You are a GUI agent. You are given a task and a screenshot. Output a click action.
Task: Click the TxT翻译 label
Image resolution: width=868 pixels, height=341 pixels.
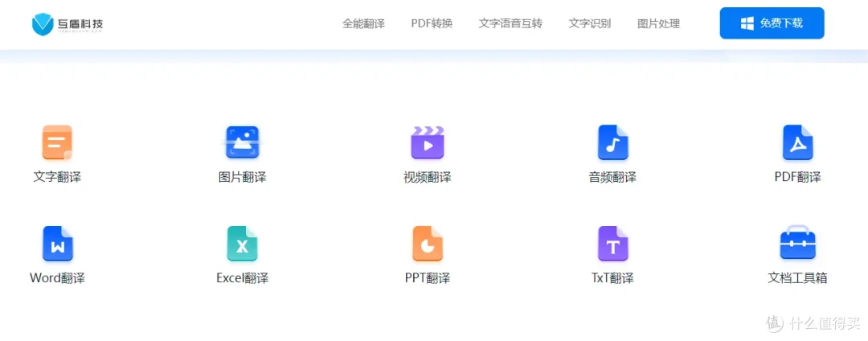(x=612, y=278)
